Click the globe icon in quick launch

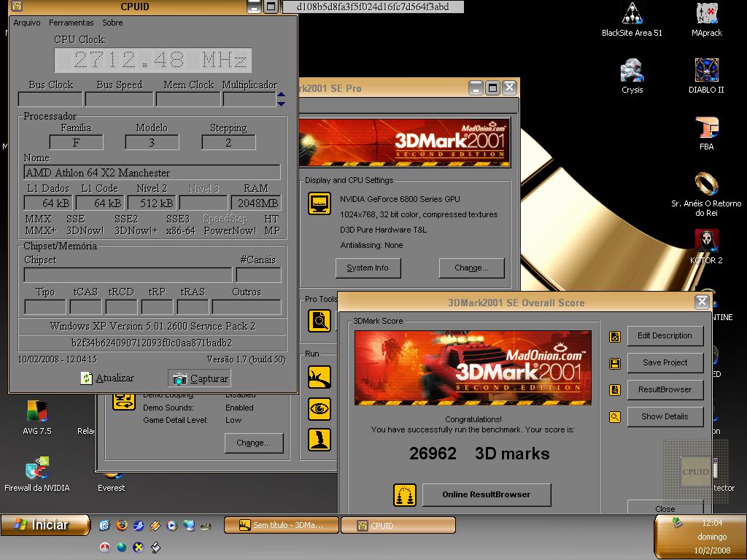click(122, 547)
